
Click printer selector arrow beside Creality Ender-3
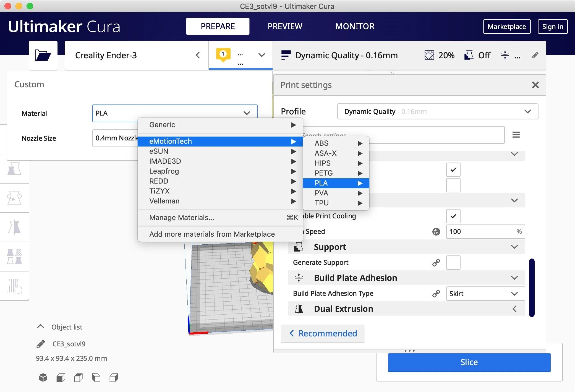198,55
